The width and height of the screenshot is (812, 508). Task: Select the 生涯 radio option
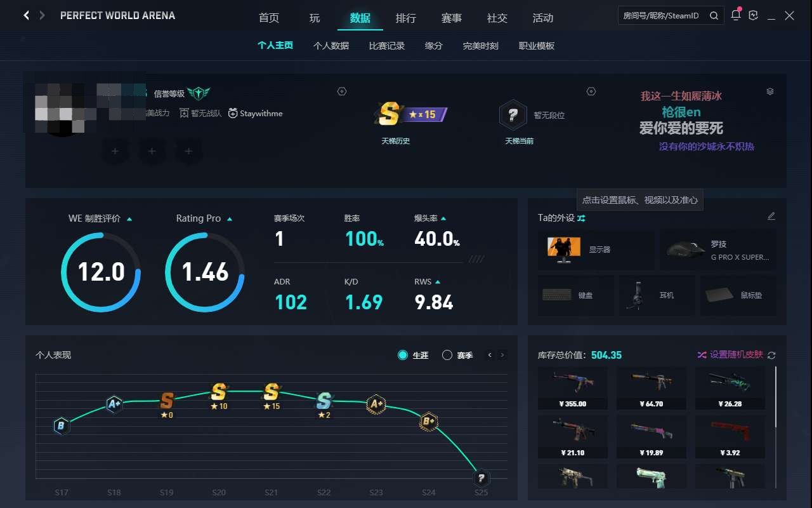[x=403, y=355]
